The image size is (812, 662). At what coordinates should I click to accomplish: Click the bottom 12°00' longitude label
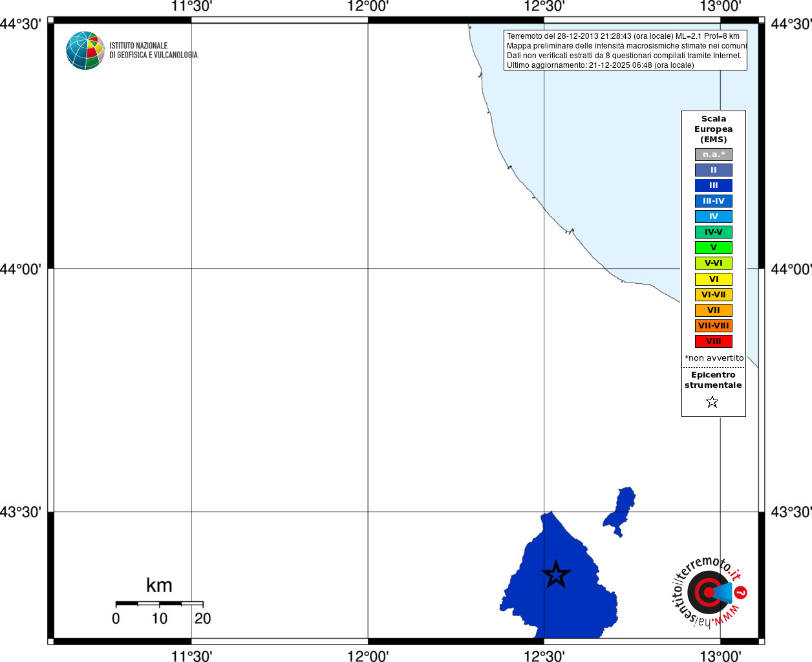click(x=368, y=656)
